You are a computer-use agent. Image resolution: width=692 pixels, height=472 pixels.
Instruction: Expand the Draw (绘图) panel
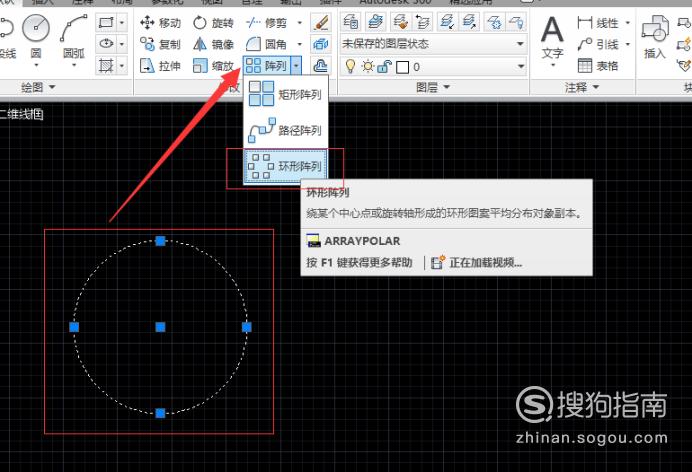pos(39,87)
